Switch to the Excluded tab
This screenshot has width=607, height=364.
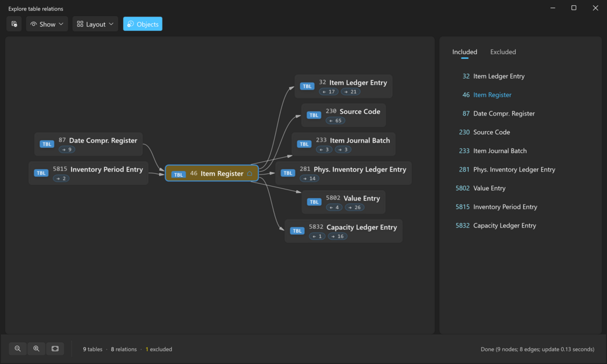click(503, 52)
